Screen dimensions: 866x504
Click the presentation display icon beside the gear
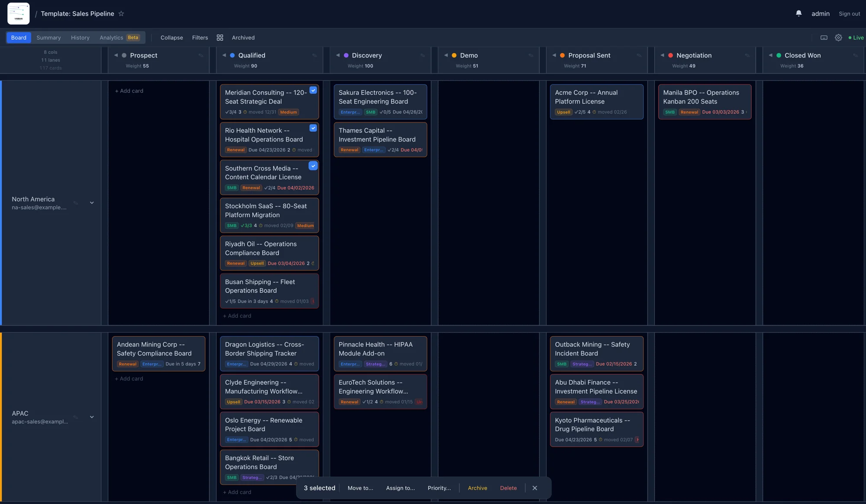point(824,38)
